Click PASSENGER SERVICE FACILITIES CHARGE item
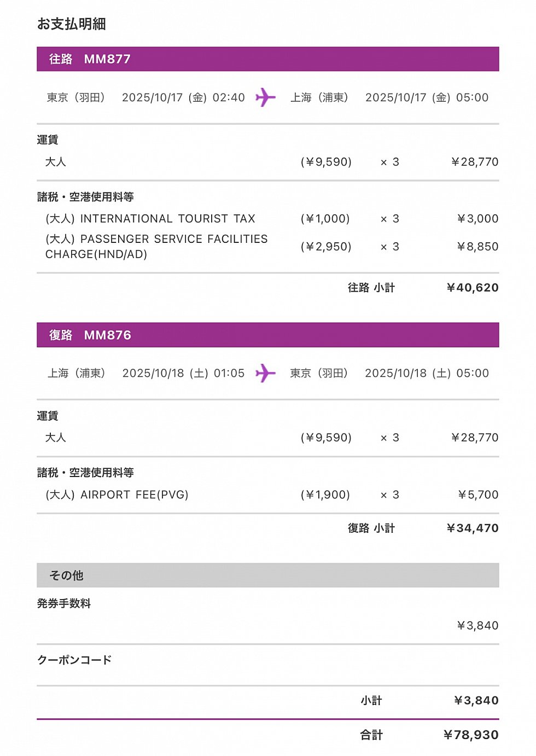 click(x=156, y=247)
